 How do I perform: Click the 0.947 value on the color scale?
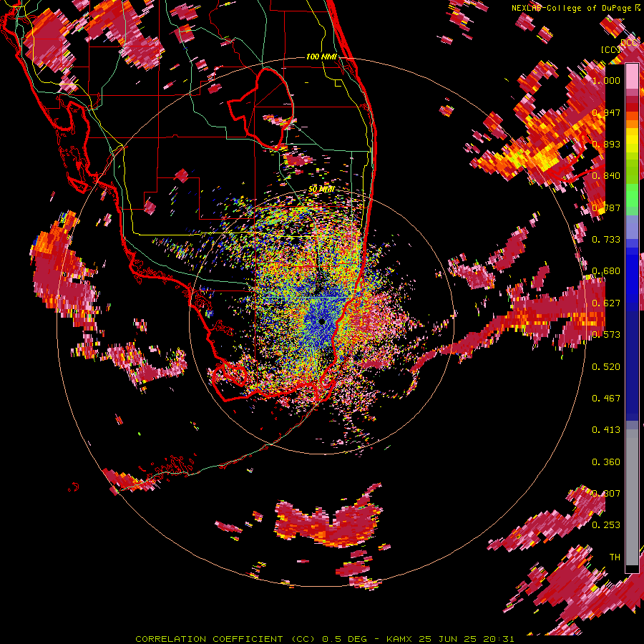[x=606, y=112]
